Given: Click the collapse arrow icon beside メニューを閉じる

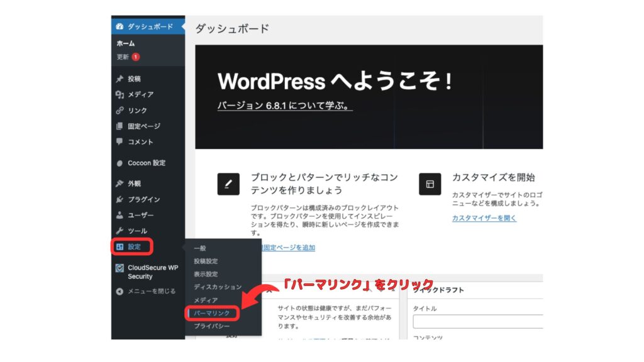Looking at the screenshot, I should click(119, 292).
